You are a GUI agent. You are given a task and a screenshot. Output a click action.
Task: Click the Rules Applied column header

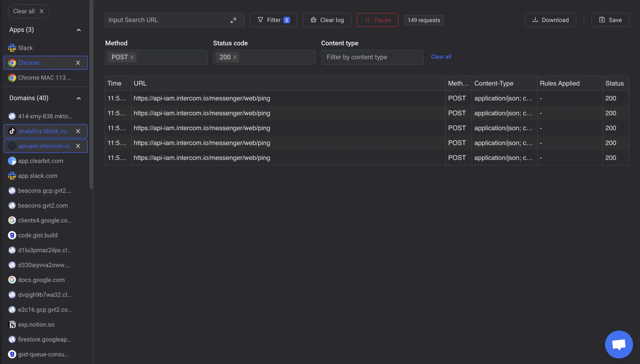coord(570,83)
